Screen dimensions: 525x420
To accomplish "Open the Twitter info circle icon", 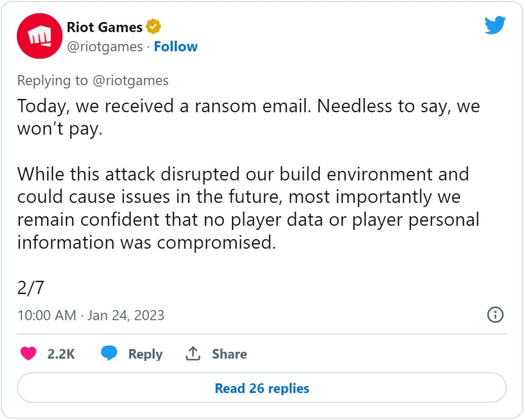I will coord(495,315).
